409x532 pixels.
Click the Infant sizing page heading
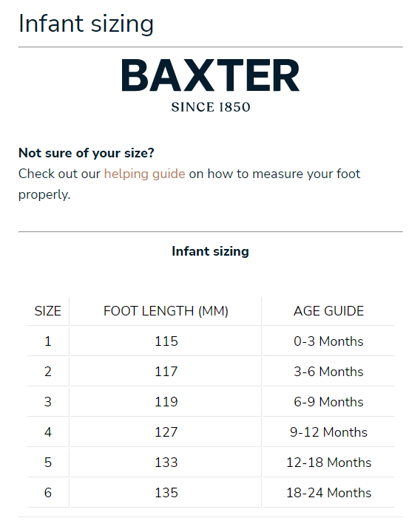click(86, 24)
